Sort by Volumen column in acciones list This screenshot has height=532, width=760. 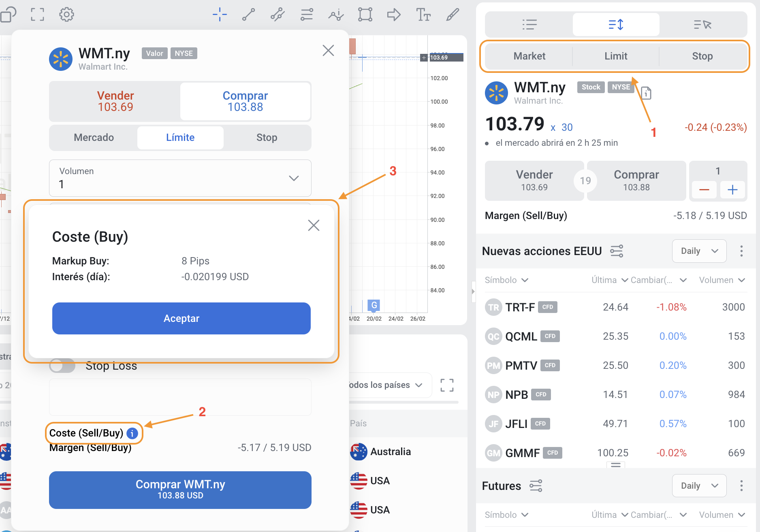(x=722, y=280)
